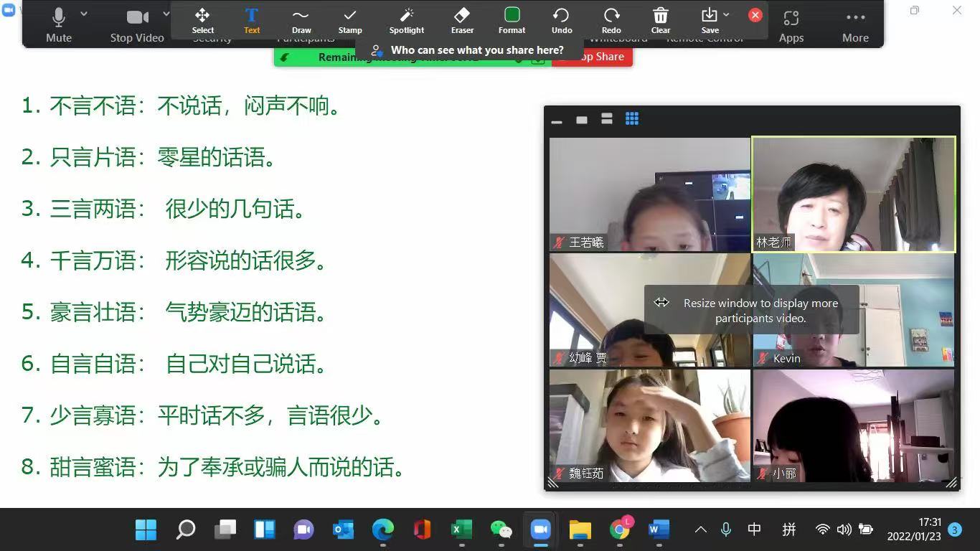Open the Mute audio options chevron

(84, 13)
